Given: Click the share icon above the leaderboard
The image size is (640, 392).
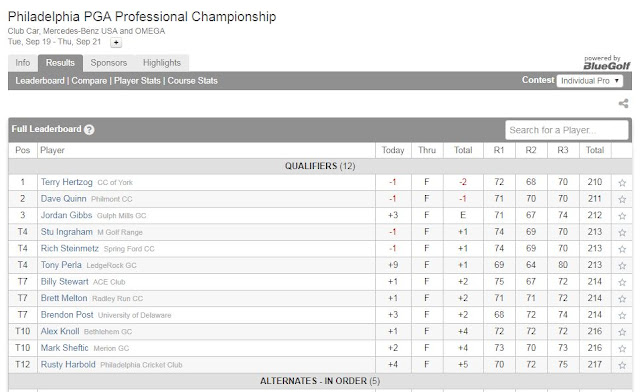Looking at the screenshot, I should (623, 103).
